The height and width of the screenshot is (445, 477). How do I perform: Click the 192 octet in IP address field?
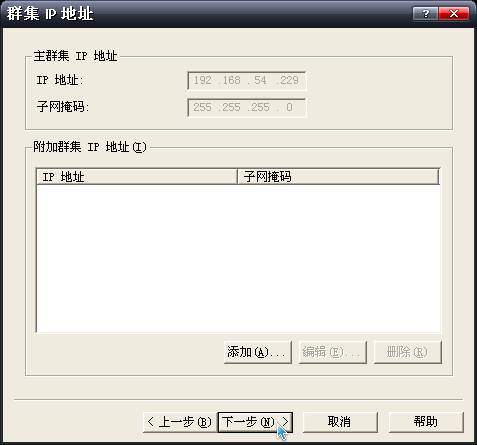click(x=203, y=80)
